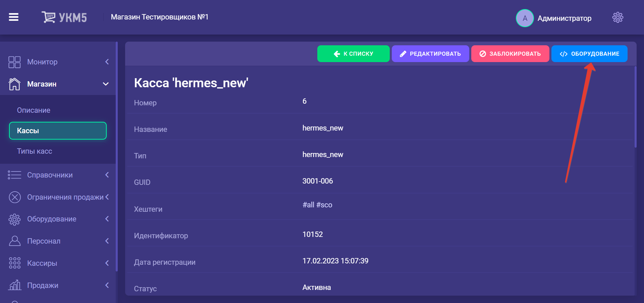The height and width of the screenshot is (303, 644).
Task: Click the heading Касса 'hermes_new'
Action: click(191, 83)
